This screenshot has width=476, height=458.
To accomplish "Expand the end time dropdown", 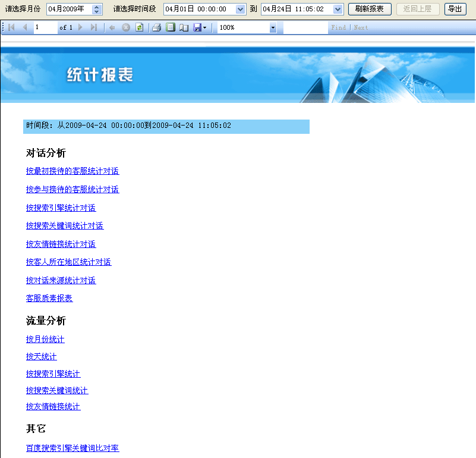I will click(x=338, y=9).
